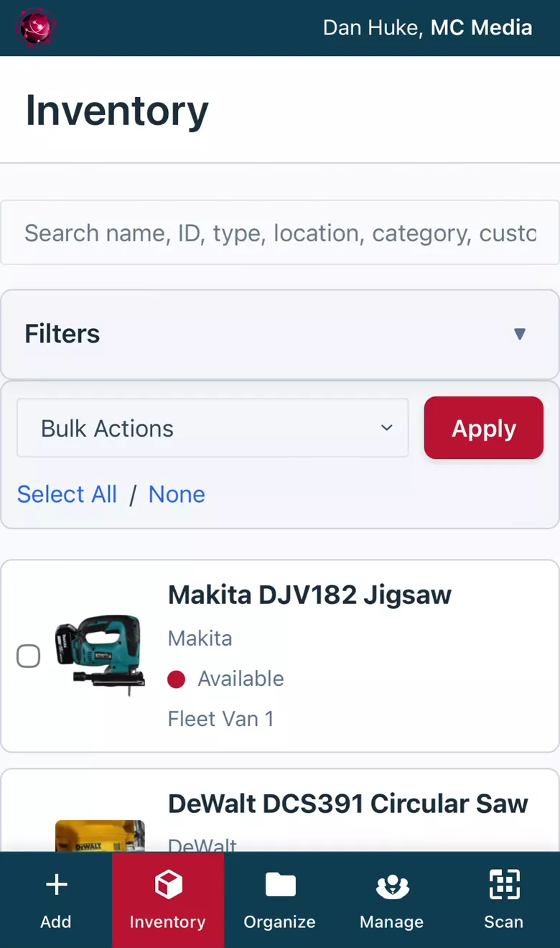Click the red Available status dot

[x=177, y=679]
